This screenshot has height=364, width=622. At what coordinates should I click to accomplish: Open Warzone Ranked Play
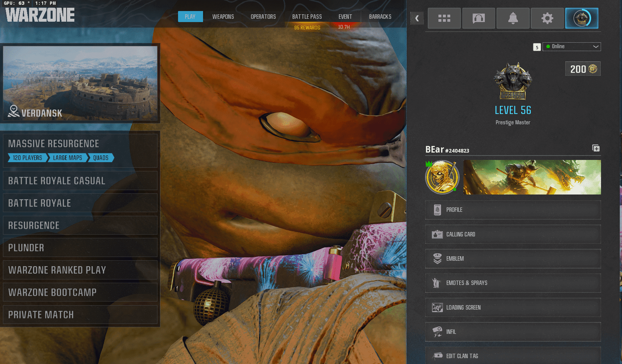tap(80, 270)
